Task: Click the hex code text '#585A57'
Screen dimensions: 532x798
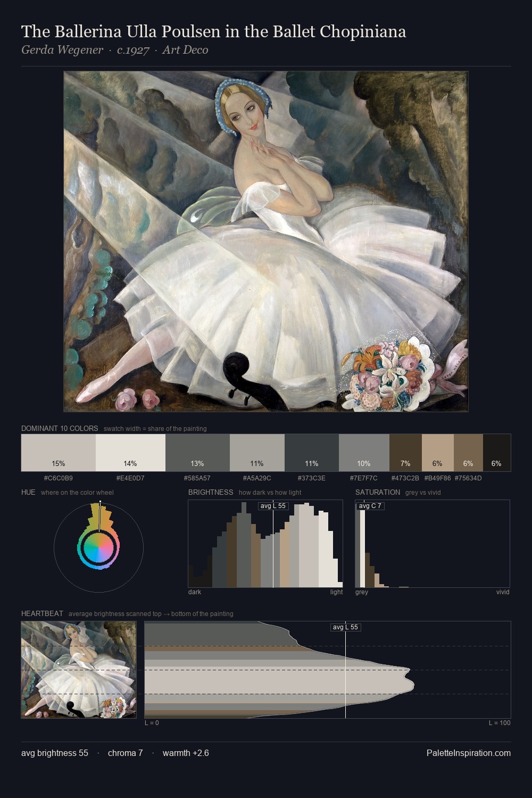Action: (197, 478)
